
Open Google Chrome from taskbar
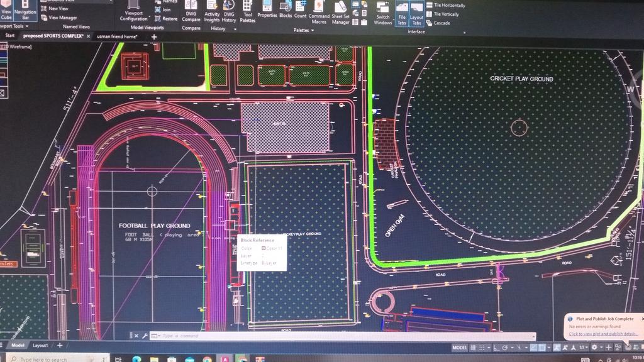208,359
